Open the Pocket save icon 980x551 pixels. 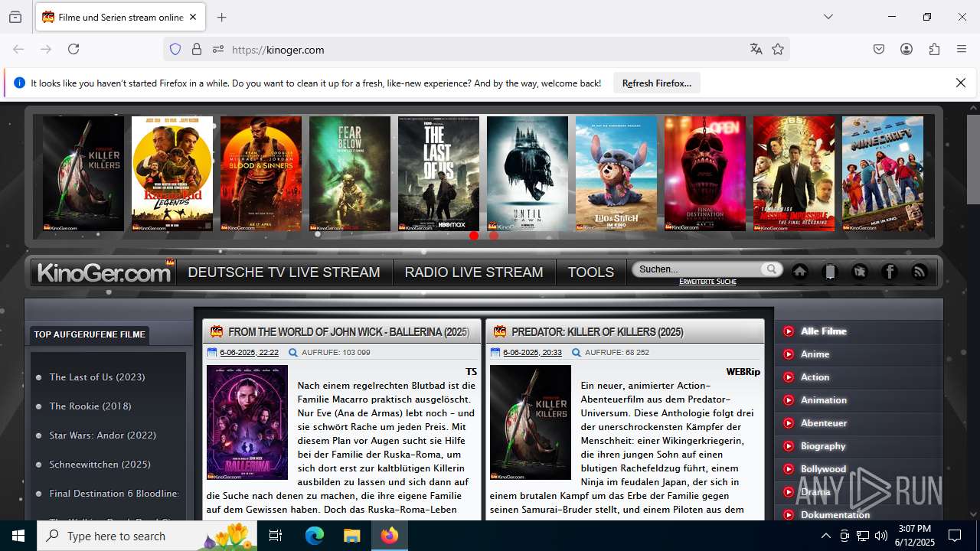[879, 49]
